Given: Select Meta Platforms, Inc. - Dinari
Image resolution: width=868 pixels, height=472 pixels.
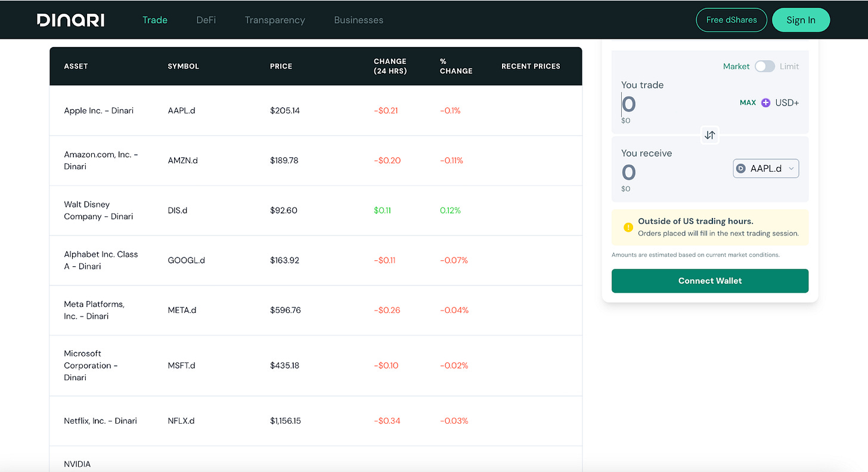Looking at the screenshot, I should (x=315, y=310).
